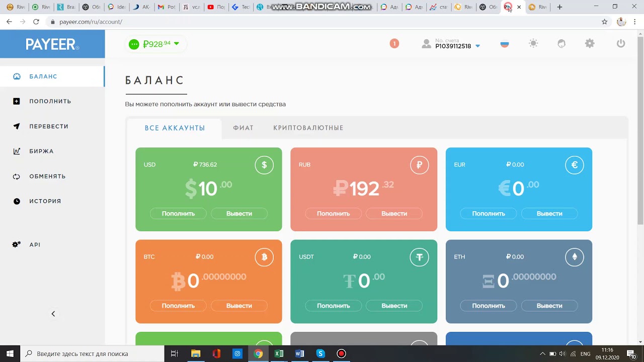
Task: Click the Windows Start button
Action: (10, 353)
